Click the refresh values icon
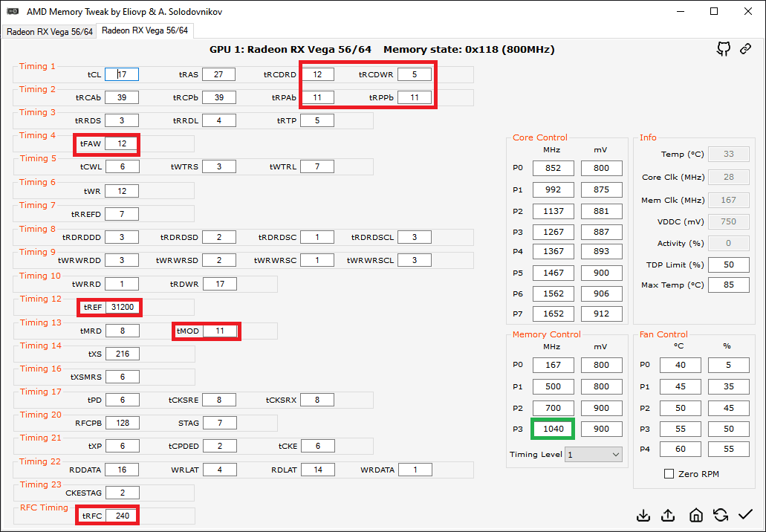The width and height of the screenshot is (766, 532). (x=721, y=515)
